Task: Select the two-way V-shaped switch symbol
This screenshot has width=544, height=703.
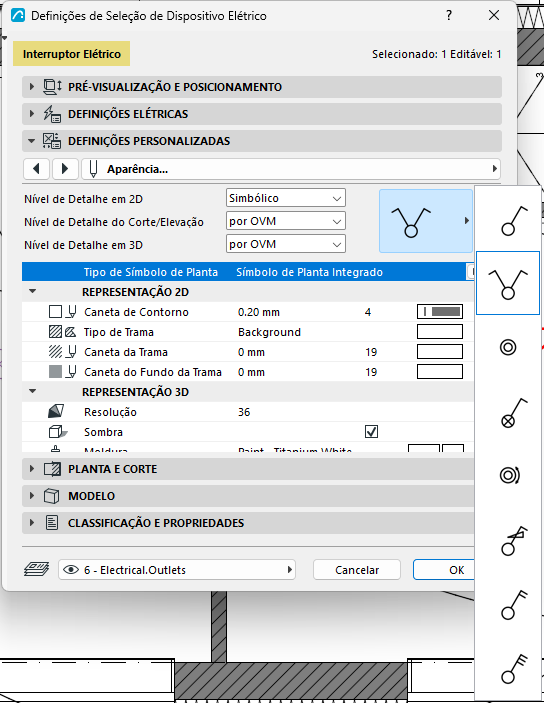Action: (x=508, y=283)
